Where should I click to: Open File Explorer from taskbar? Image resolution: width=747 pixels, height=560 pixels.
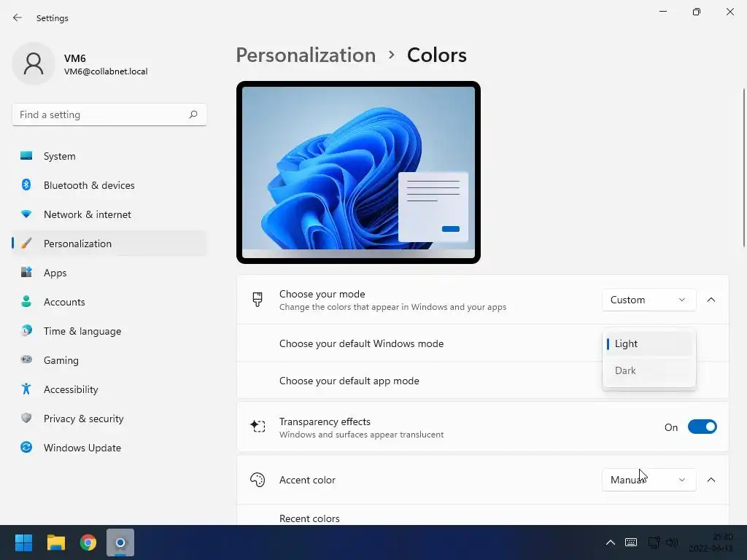[x=55, y=542]
